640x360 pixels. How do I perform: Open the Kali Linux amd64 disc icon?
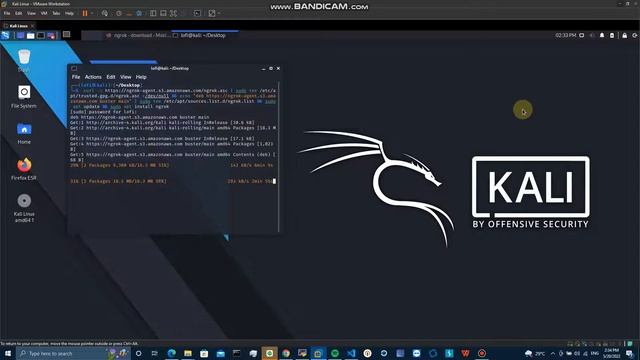24,208
